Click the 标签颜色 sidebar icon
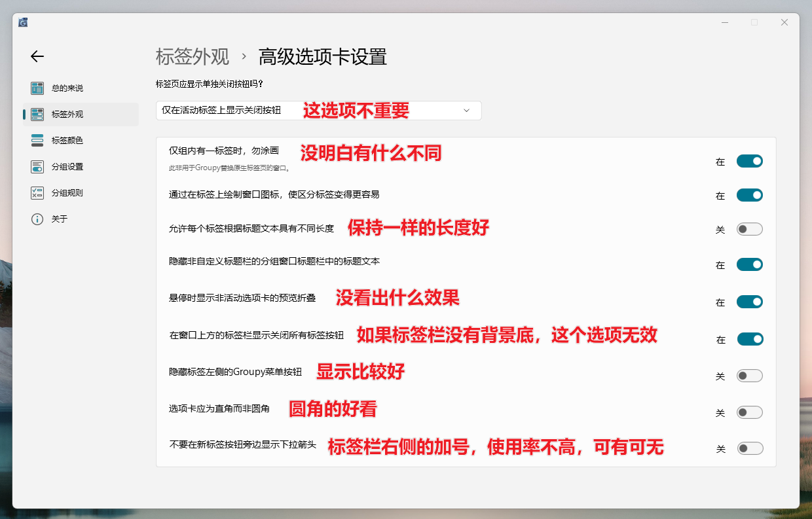 [37, 141]
